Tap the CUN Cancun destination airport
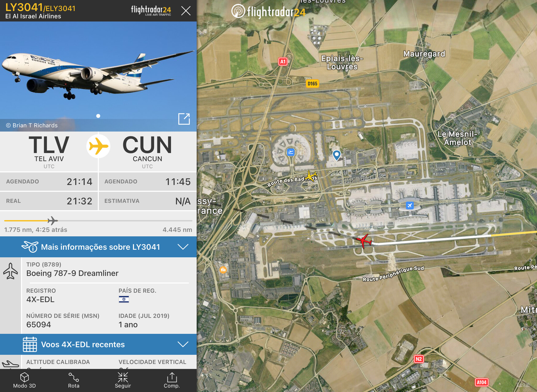The image size is (537, 392). [147, 151]
